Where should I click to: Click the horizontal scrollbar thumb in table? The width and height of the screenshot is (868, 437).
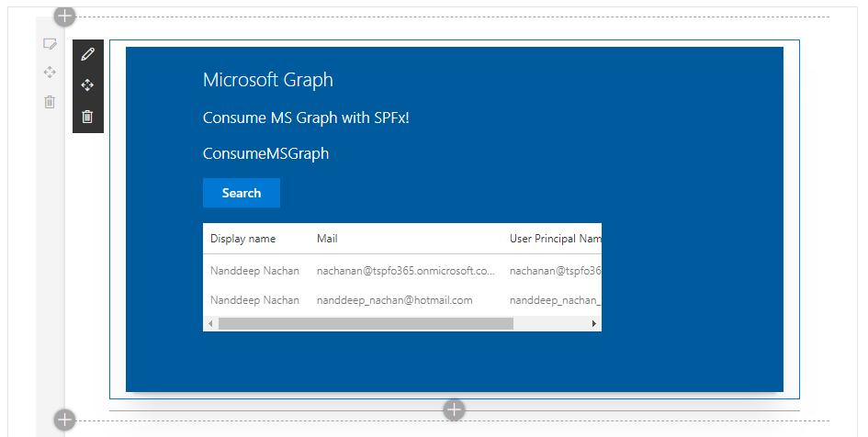[366, 324]
